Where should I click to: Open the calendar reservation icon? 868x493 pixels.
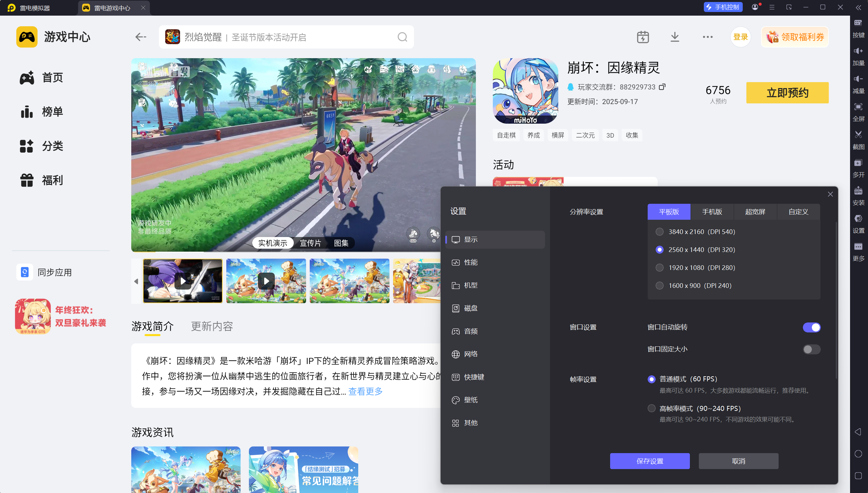coord(643,37)
